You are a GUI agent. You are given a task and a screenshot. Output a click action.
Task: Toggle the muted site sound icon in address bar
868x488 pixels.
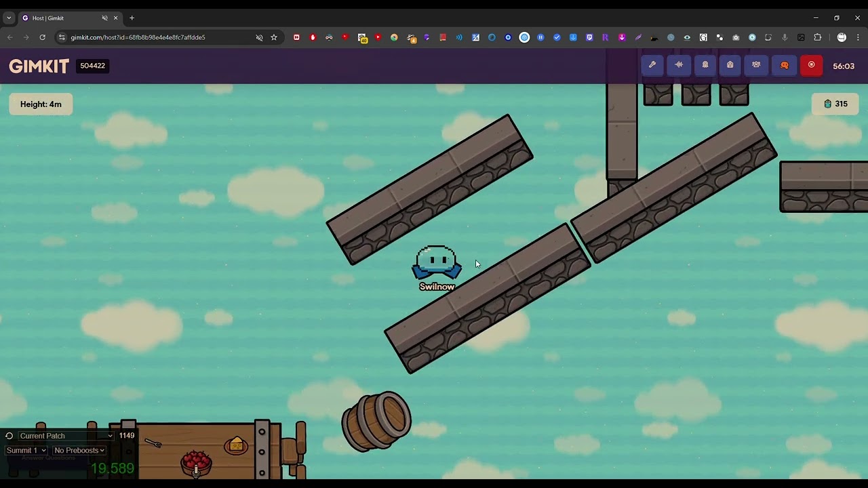(259, 37)
